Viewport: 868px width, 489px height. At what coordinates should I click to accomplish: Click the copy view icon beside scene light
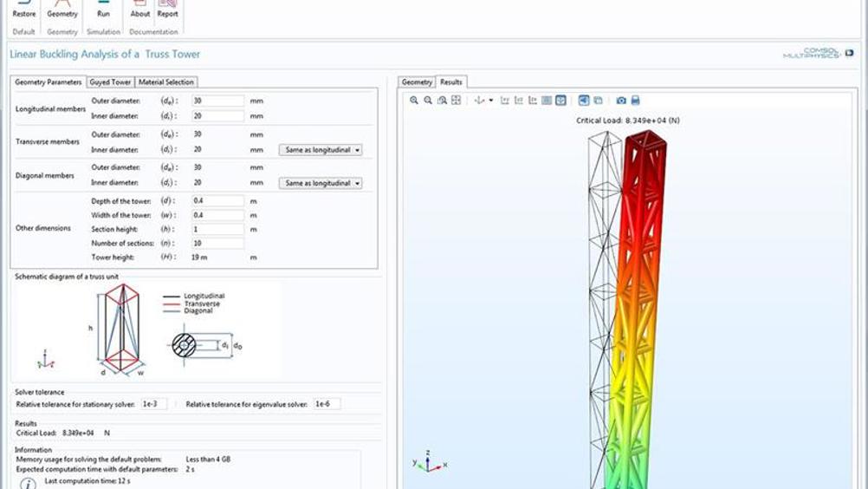coord(598,101)
